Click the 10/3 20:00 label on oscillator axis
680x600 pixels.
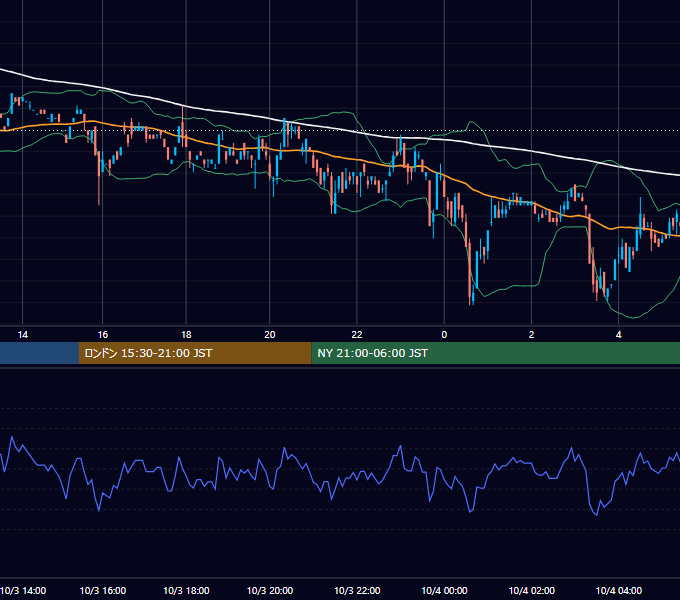pyautogui.click(x=270, y=590)
